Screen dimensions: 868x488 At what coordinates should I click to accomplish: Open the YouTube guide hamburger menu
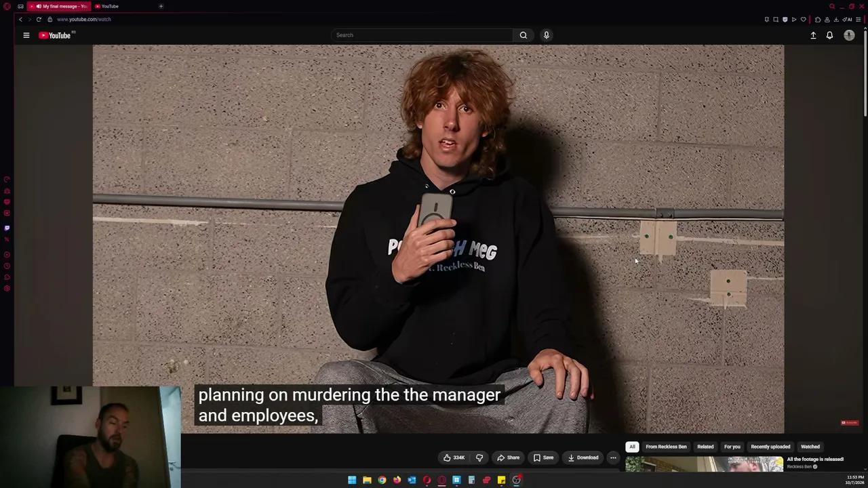coord(26,35)
